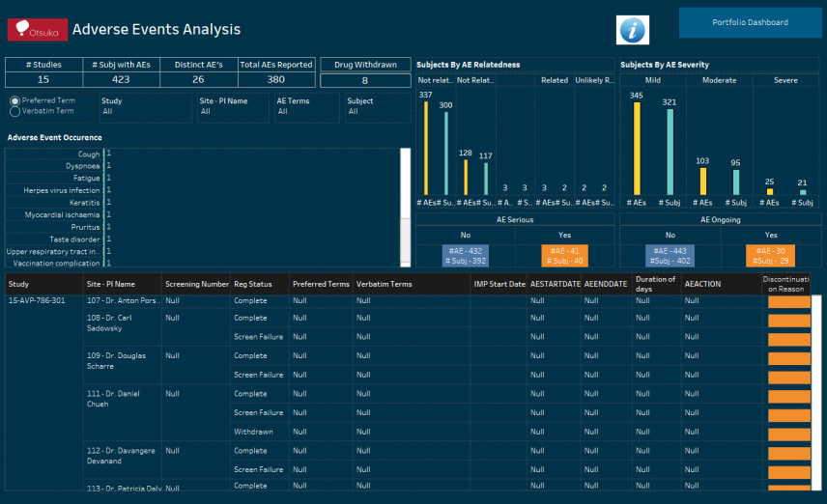Image resolution: width=827 pixels, height=504 pixels.
Task: Select the Pruritus adverse event row
Action: pyautogui.click(x=85, y=227)
